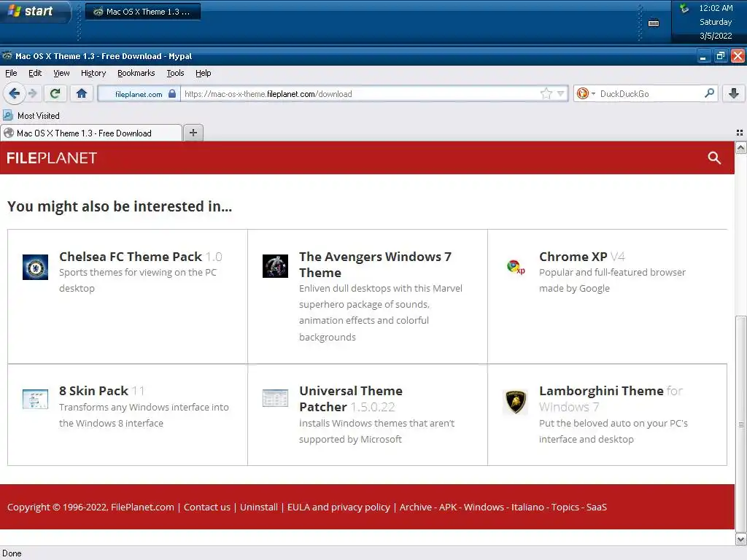This screenshot has height=560, width=747.
Task: Open the Windows footer link
Action: 484,507
